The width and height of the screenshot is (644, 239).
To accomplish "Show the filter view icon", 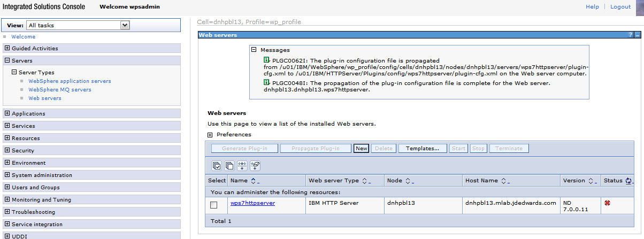I will pos(242,166).
